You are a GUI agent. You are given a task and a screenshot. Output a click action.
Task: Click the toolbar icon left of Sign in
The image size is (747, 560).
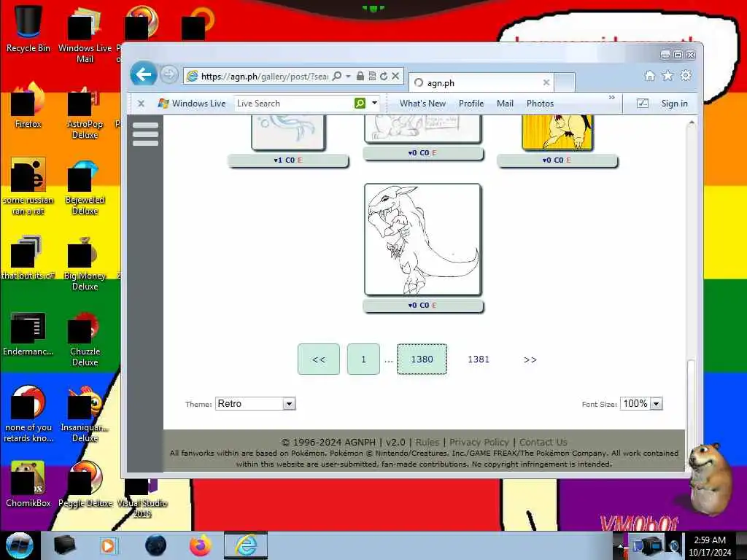[x=642, y=104]
